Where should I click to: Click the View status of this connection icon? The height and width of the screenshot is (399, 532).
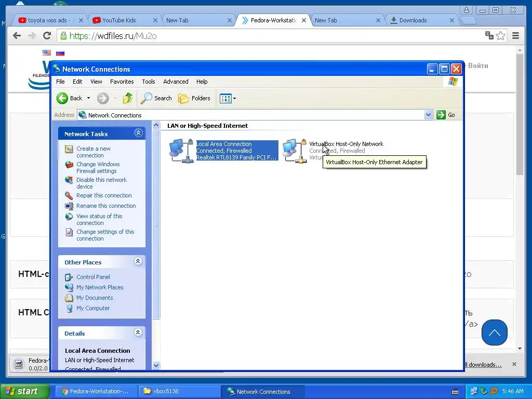[69, 217]
